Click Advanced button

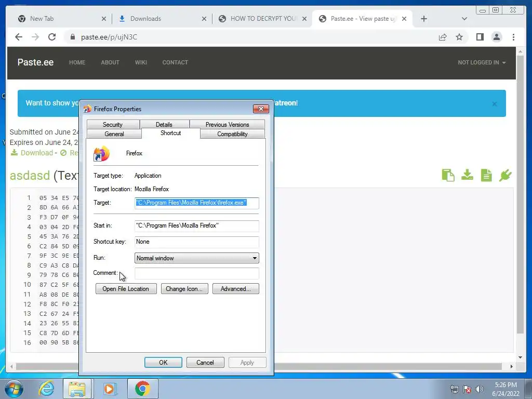[x=235, y=289]
